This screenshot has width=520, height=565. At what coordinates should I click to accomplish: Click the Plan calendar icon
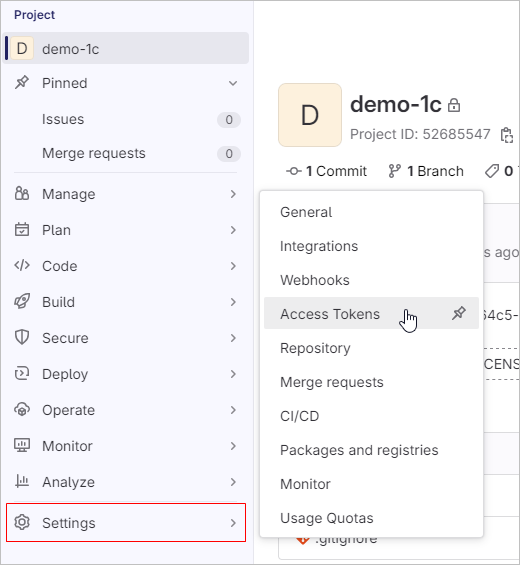(22, 230)
